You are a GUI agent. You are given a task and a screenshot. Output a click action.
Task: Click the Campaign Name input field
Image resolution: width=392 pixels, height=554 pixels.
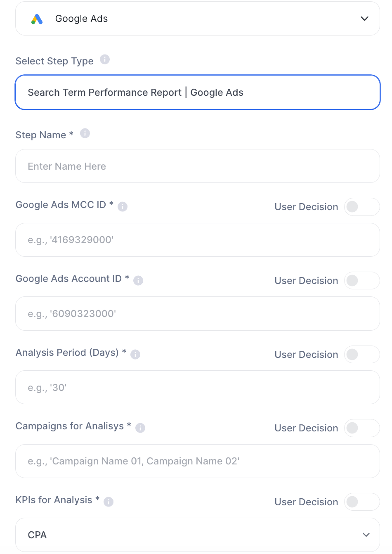click(x=198, y=461)
